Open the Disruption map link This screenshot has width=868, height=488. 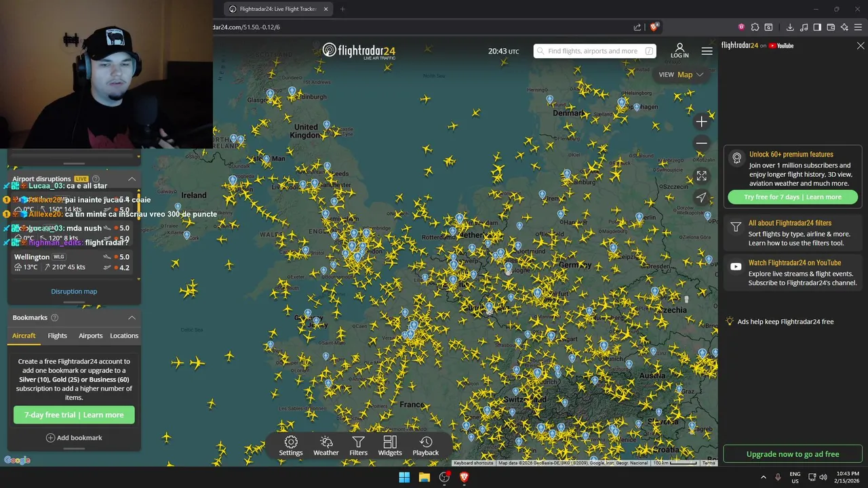[x=74, y=291]
